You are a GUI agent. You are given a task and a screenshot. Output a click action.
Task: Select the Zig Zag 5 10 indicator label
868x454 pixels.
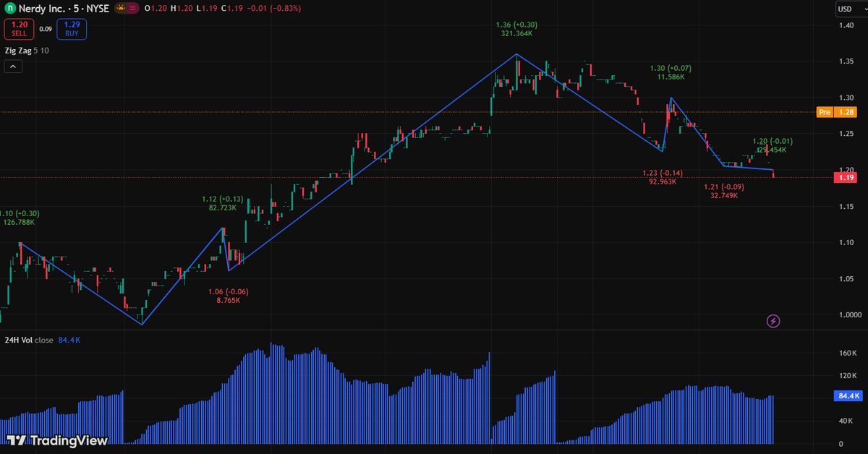coord(27,50)
